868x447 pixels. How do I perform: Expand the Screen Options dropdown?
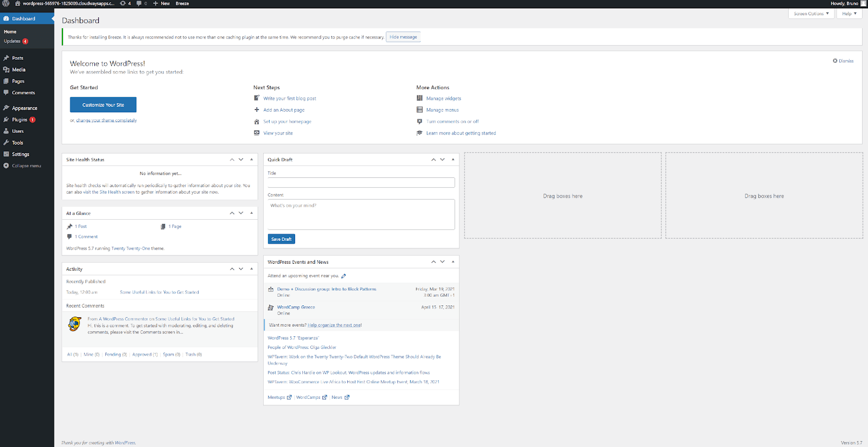coord(811,14)
